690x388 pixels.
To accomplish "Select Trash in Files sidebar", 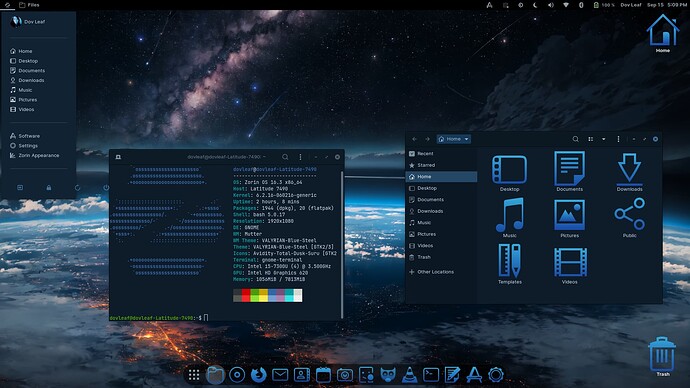I will point(441,257).
